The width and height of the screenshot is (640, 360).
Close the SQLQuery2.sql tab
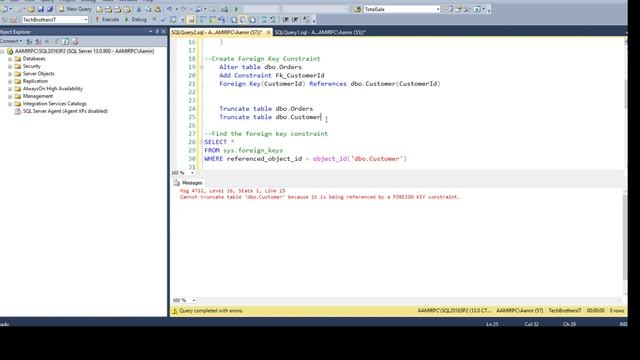[x=268, y=32]
